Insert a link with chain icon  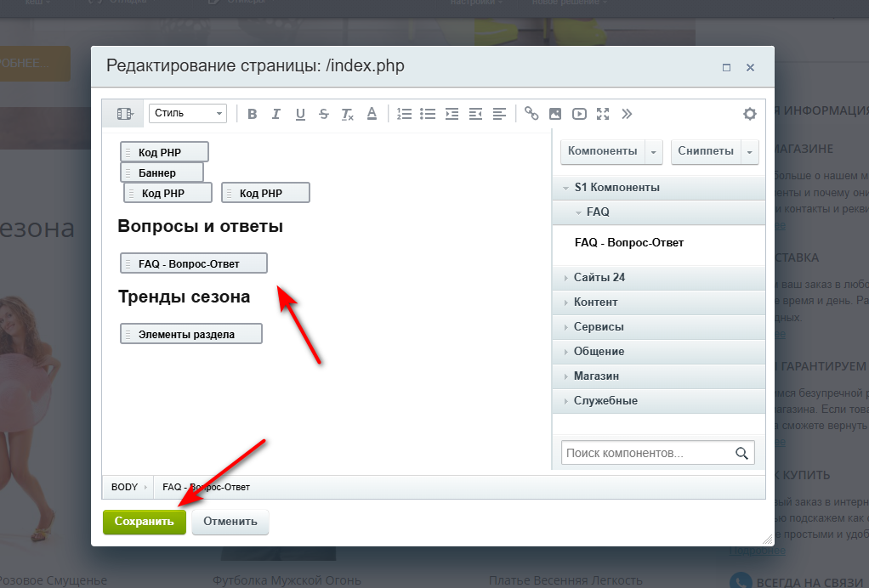point(531,114)
